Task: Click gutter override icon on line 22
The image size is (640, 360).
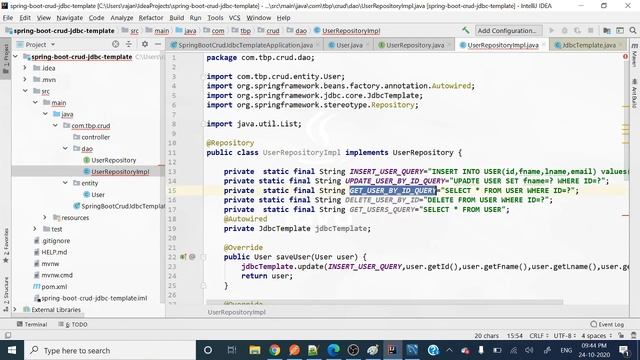Action: click(183, 257)
